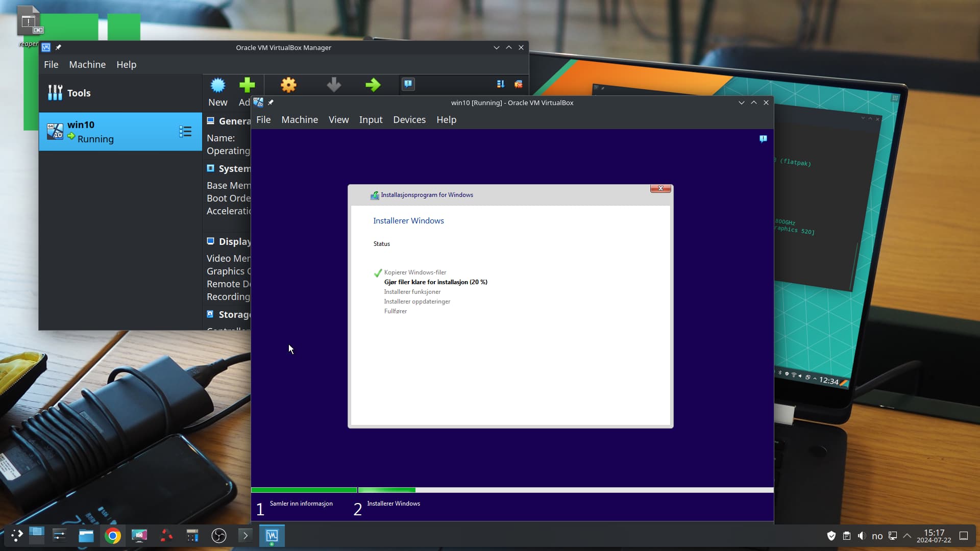Screen dimensions: 980x551
Task: Open the KDE application launcher
Action: pos(17,536)
